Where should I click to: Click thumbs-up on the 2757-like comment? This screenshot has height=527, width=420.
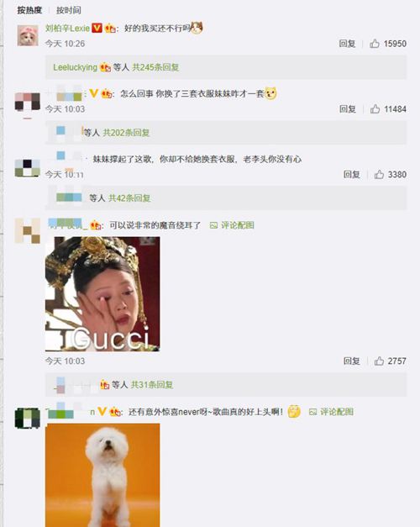click(379, 361)
